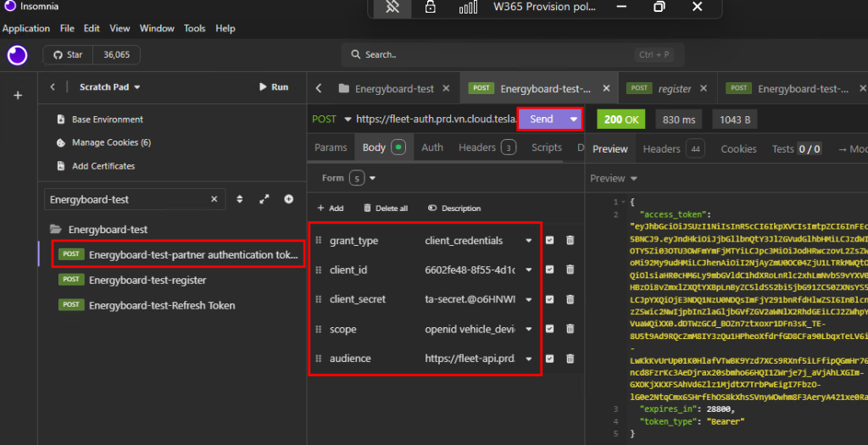Select Energyboard-test-partner authentication token request

point(178,254)
